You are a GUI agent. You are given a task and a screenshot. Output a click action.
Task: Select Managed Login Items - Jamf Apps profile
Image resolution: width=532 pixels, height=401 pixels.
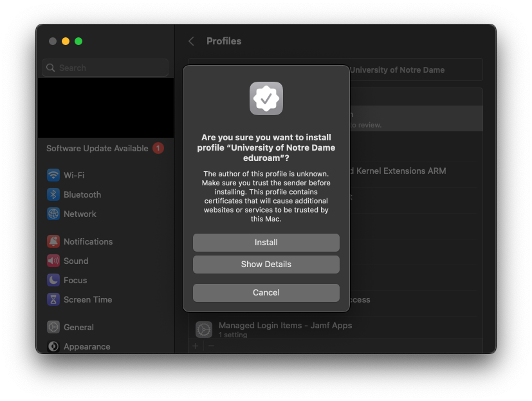[285, 329]
